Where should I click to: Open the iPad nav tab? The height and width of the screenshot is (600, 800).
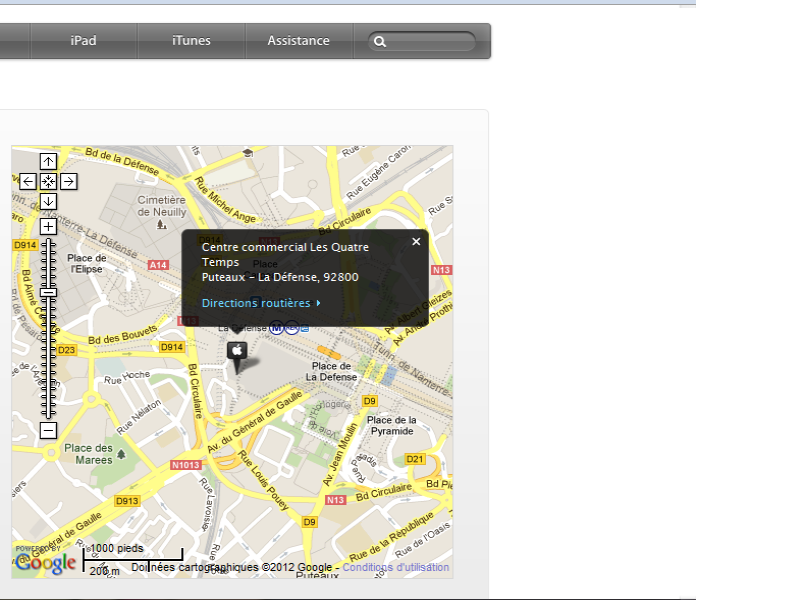click(83, 41)
